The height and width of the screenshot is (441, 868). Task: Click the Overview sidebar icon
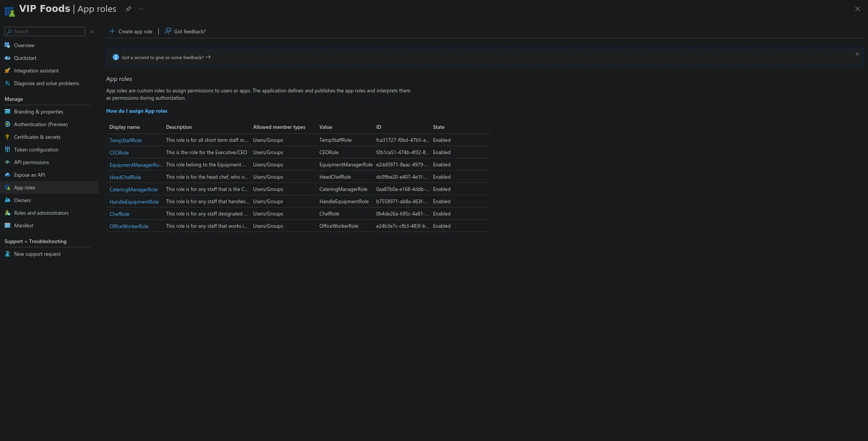7,45
